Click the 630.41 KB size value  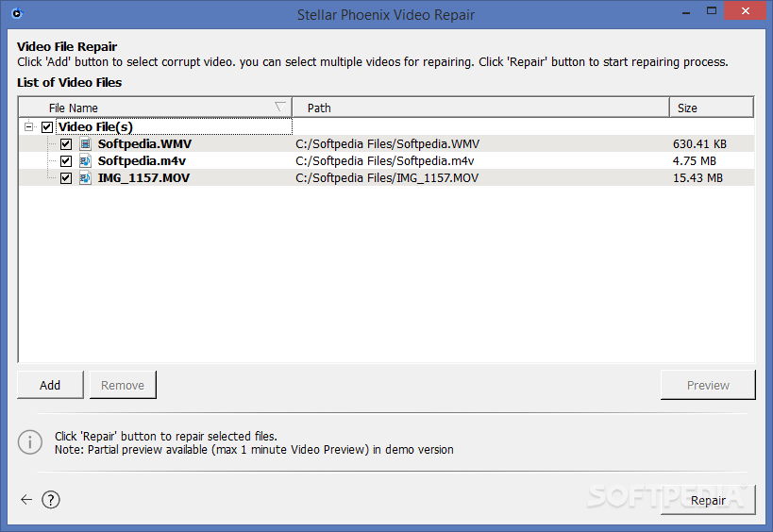pyautogui.click(x=699, y=144)
